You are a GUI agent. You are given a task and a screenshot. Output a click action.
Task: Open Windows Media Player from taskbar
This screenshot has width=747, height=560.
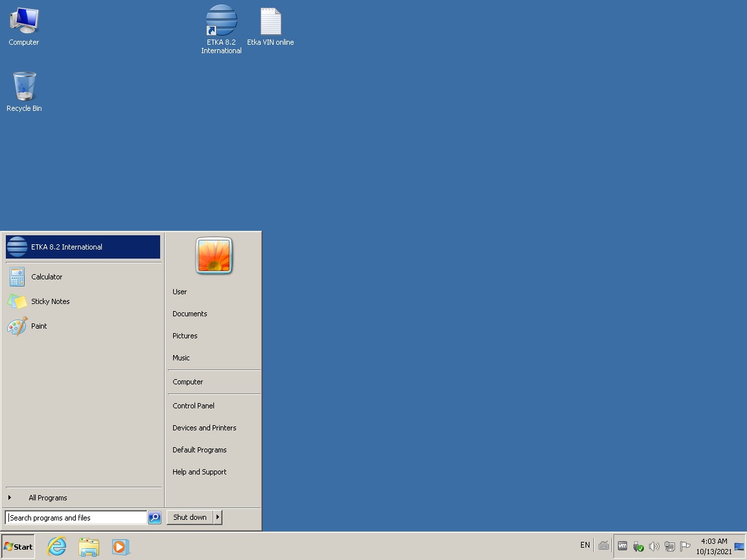coord(121,546)
